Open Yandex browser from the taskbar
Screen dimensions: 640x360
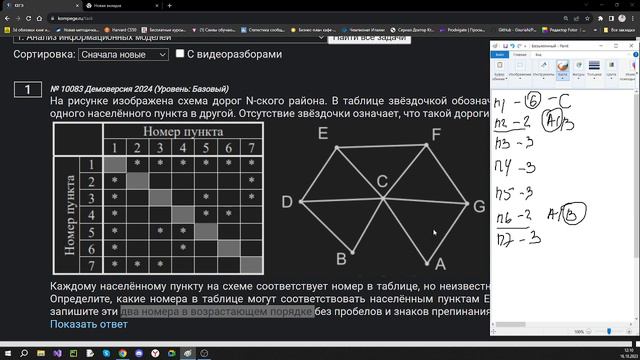pyautogui.click(x=155, y=353)
